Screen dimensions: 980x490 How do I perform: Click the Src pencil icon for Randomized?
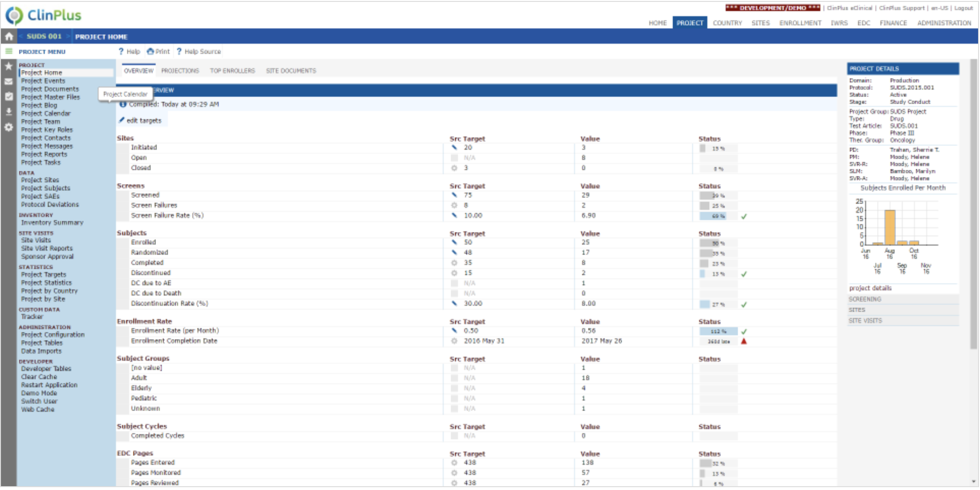(x=454, y=253)
